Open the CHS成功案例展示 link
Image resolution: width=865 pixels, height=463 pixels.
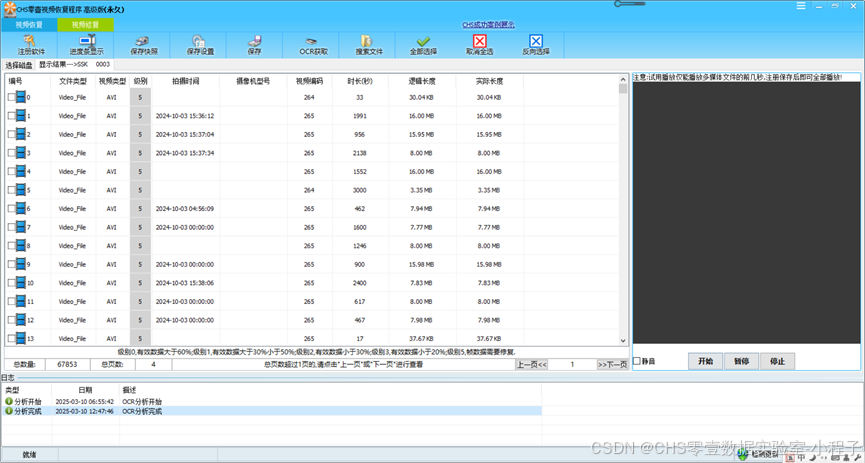(488, 25)
